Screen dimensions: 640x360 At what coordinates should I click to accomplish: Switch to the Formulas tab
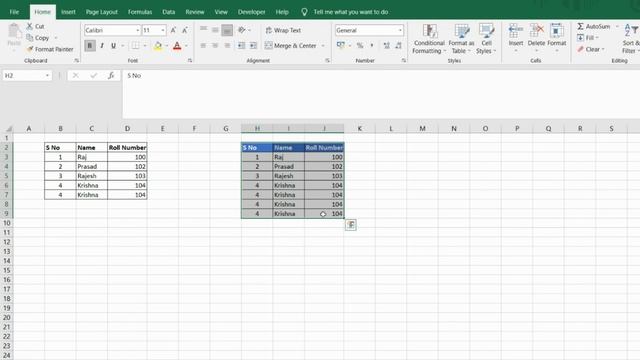click(140, 12)
